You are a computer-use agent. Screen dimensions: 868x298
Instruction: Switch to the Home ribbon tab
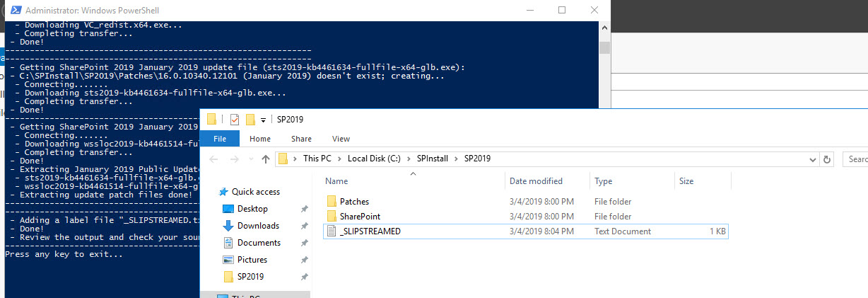[260, 139]
